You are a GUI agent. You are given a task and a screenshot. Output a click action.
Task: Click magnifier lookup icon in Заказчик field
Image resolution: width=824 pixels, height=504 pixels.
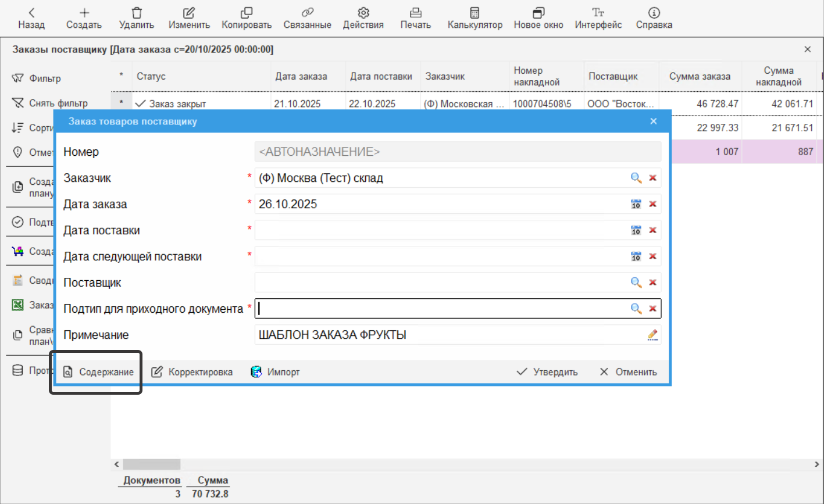636,178
